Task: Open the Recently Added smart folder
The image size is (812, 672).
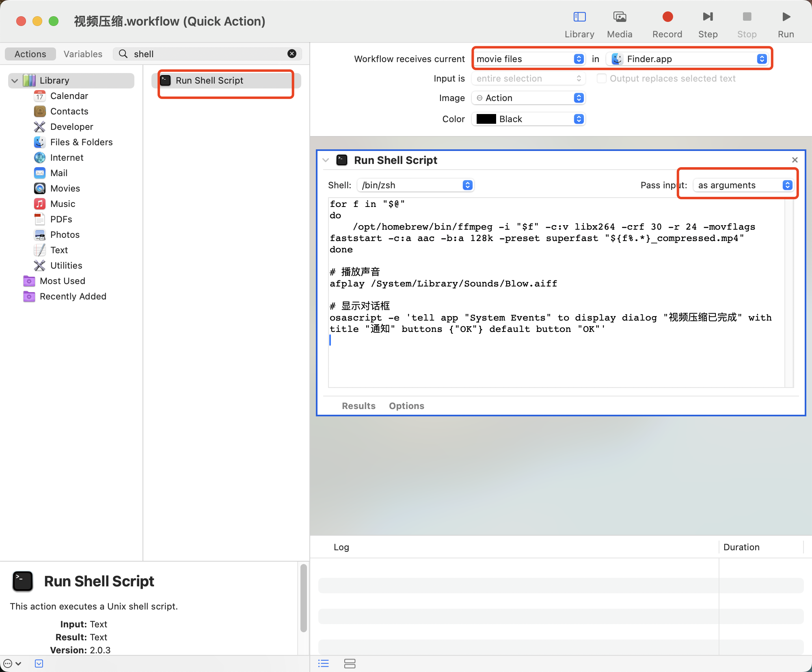Action: (73, 296)
